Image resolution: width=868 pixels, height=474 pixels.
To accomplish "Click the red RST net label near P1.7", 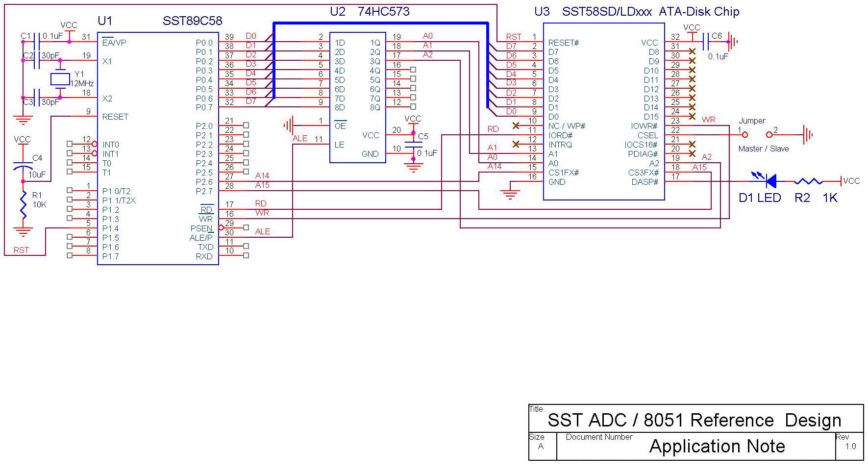I will [21, 250].
